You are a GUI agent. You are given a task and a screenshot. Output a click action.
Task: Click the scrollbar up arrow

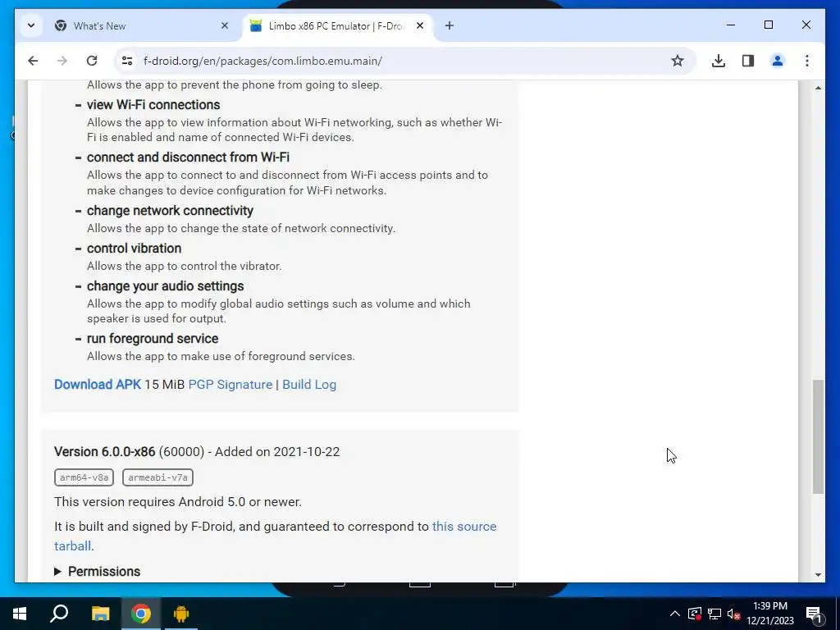(818, 88)
